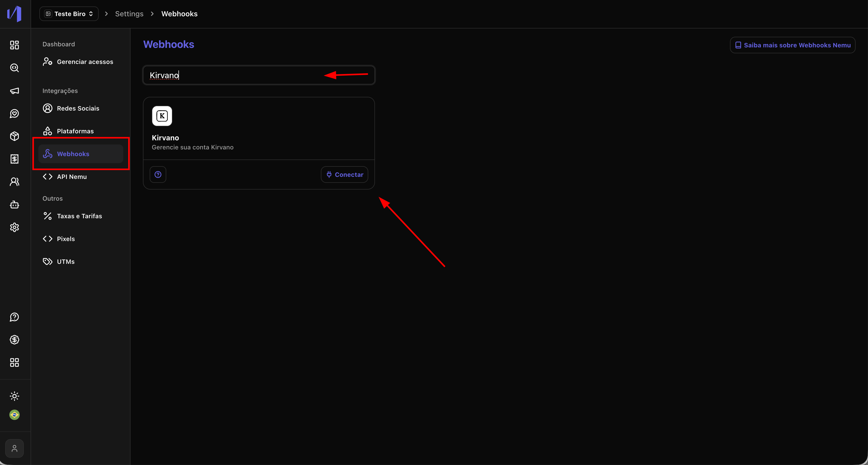Click the WhatsApp chat icon in sidebar
Image resolution: width=868 pixels, height=465 pixels.
pyautogui.click(x=14, y=114)
